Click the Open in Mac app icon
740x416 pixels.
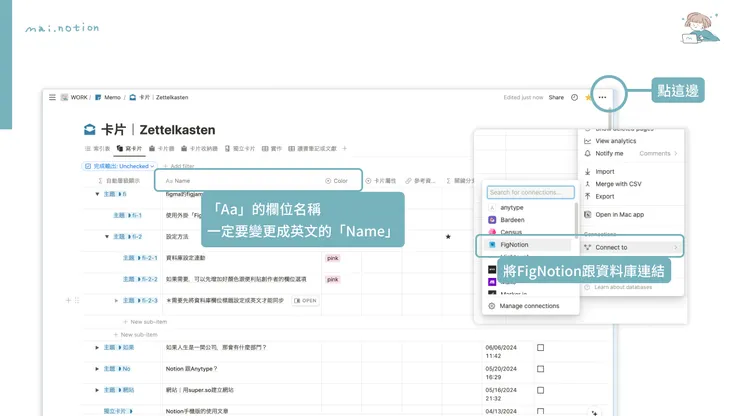[x=588, y=214]
